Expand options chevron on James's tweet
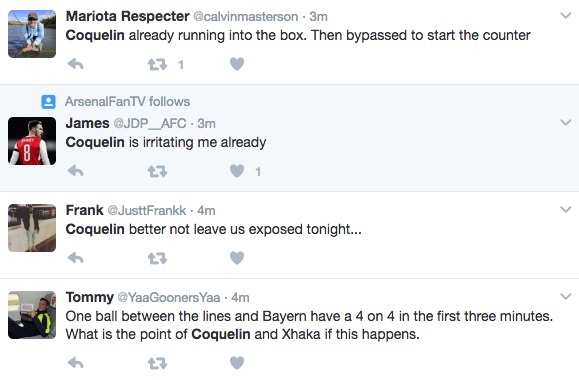The image size is (579, 380). click(x=566, y=122)
